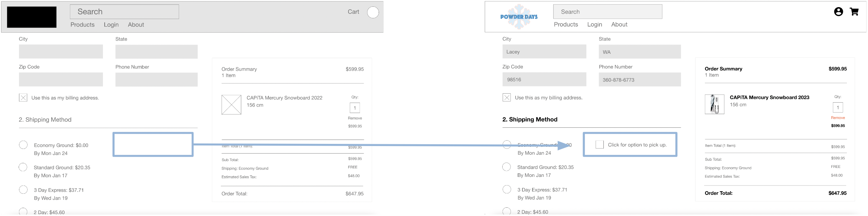Check the 'Click for option to pick up' box

pyautogui.click(x=599, y=145)
